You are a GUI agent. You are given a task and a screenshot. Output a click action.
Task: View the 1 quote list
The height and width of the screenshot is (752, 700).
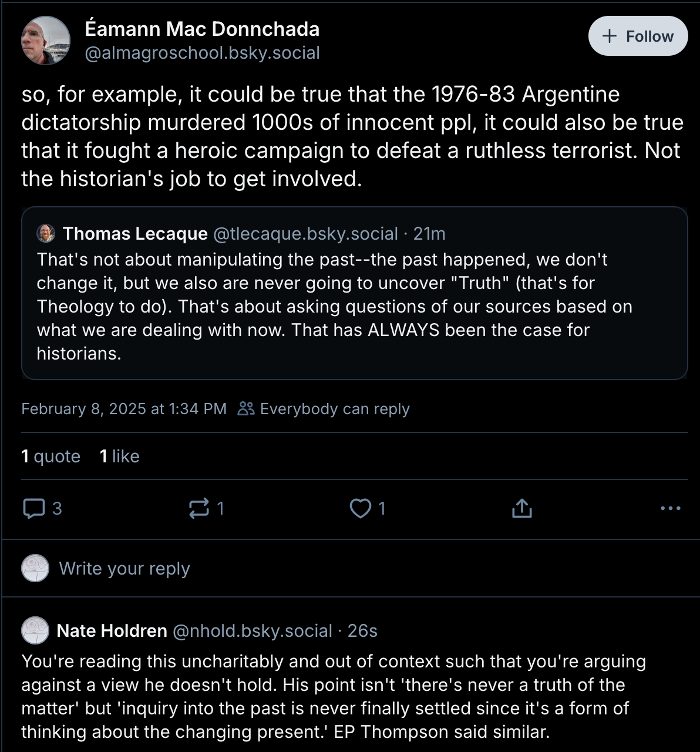51,456
